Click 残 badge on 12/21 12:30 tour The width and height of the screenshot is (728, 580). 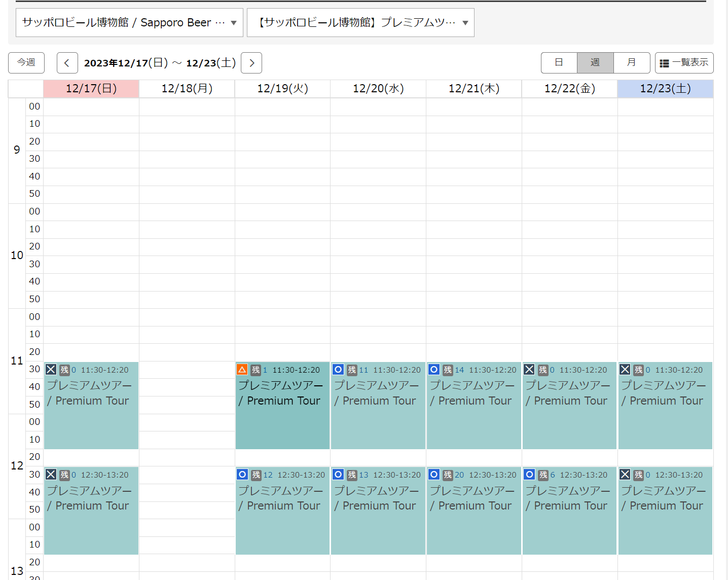448,475
